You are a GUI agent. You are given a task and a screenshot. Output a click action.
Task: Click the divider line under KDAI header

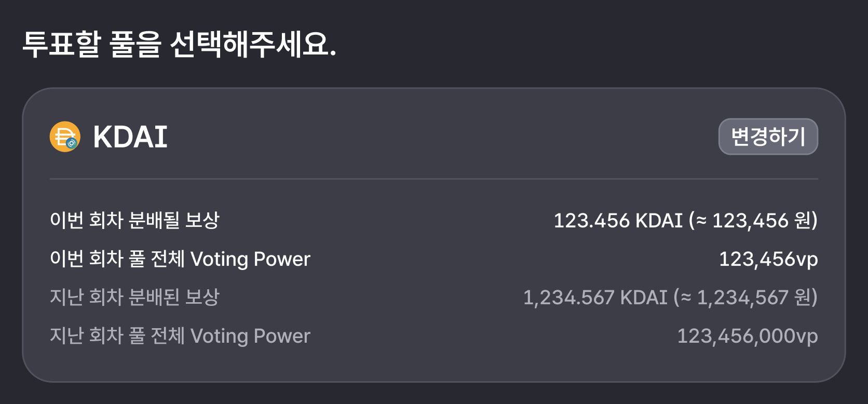434,179
